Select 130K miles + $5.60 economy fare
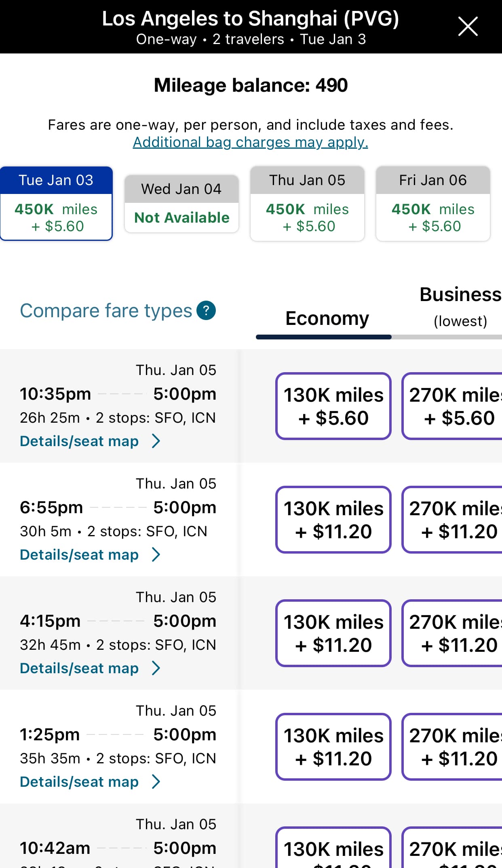Viewport: 502px width, 868px height. (333, 406)
